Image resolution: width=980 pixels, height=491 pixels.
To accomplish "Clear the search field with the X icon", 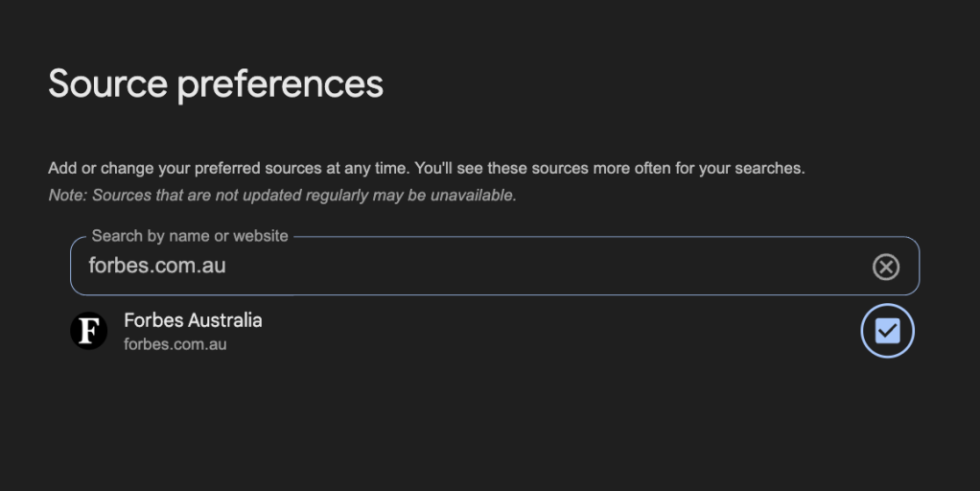I will point(885,267).
